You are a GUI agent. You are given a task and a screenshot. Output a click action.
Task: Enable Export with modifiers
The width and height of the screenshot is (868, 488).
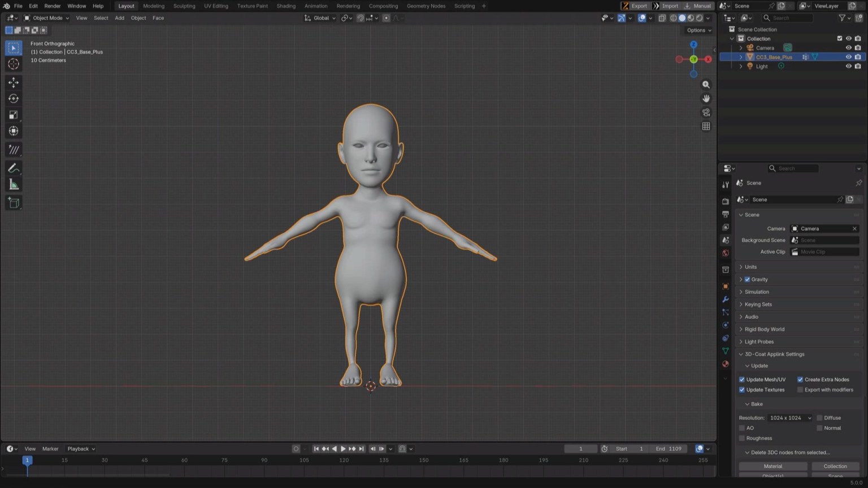(x=800, y=390)
